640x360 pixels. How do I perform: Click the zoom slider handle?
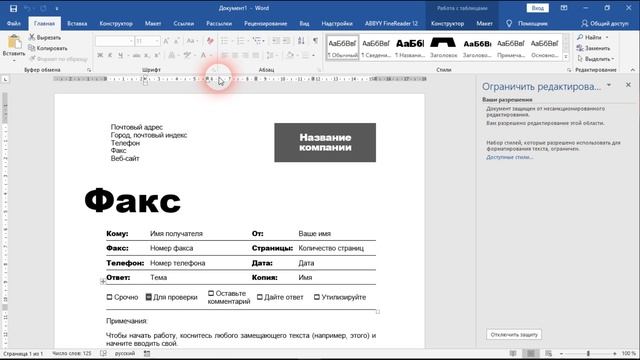(588, 353)
